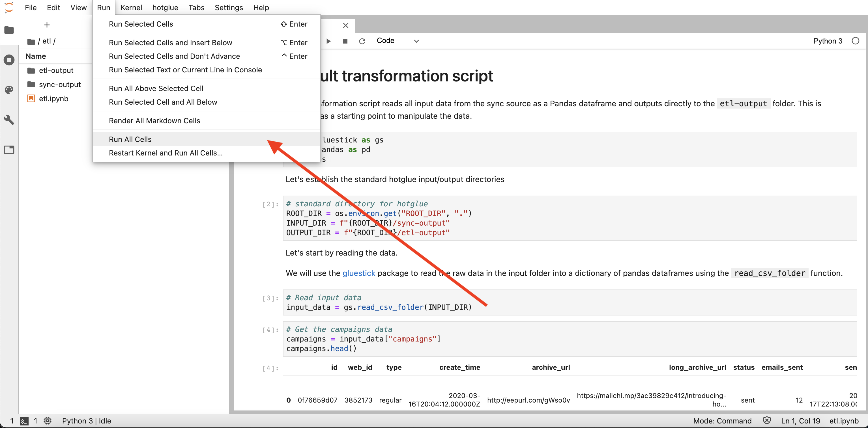This screenshot has width=868, height=428.
Task: Click the run cell play icon
Action: pos(328,41)
